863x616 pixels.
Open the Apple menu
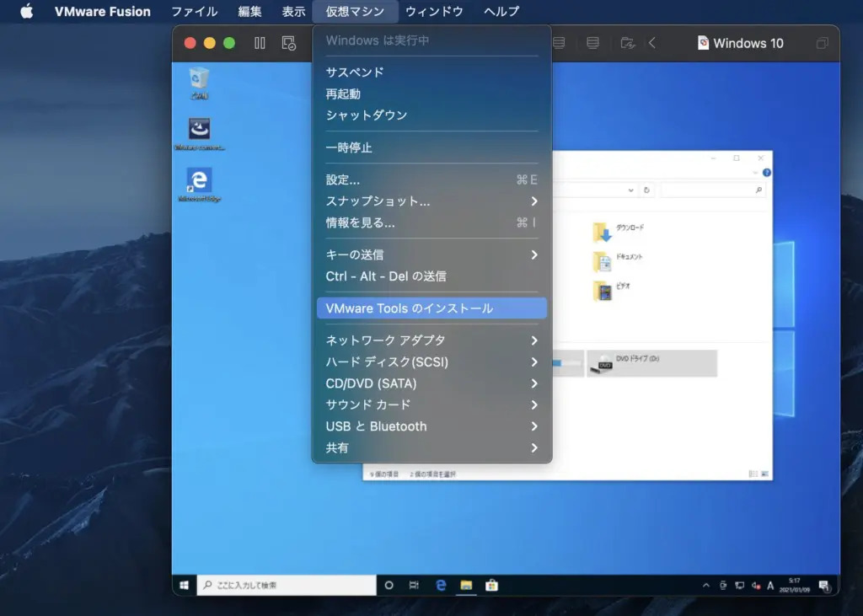click(26, 11)
